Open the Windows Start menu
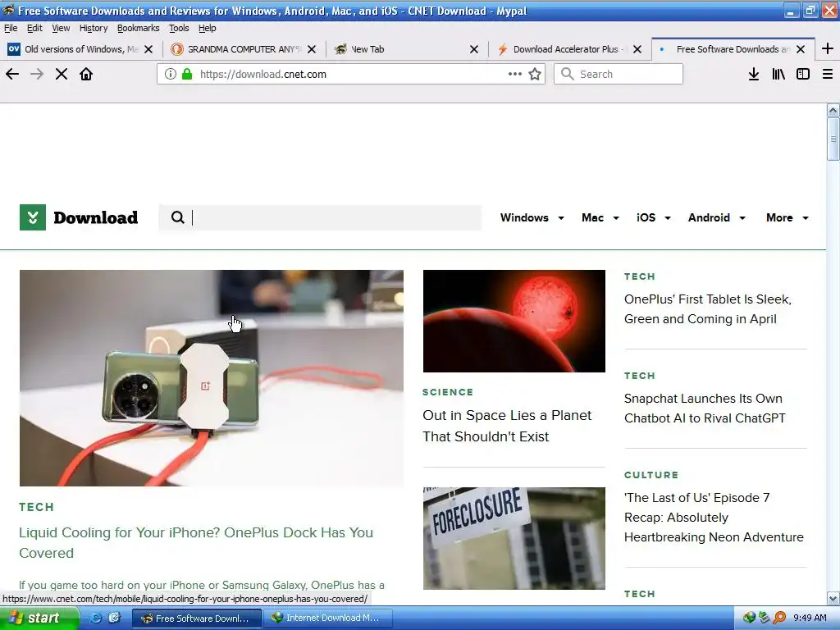Image resolution: width=840 pixels, height=630 pixels. [x=39, y=618]
